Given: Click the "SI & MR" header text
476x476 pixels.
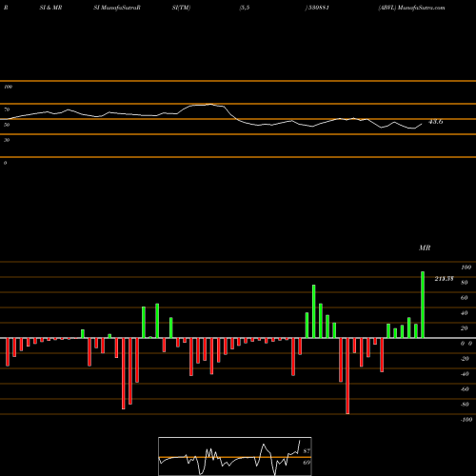Looking at the screenshot, I should (50, 8).
